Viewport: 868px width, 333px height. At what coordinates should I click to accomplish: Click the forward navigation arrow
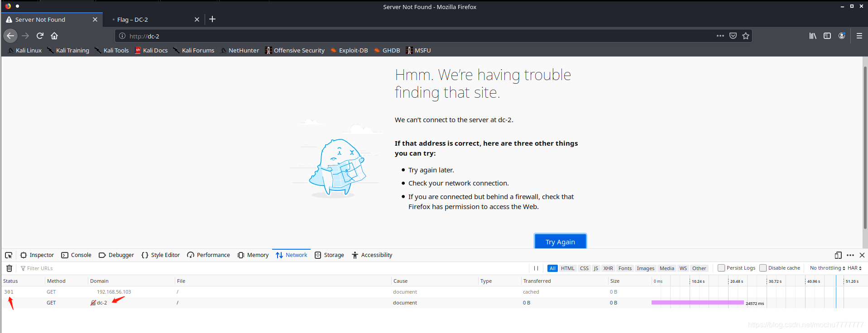25,36
